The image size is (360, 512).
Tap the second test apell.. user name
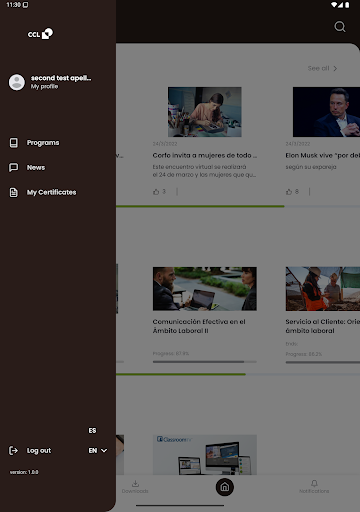coord(61,78)
